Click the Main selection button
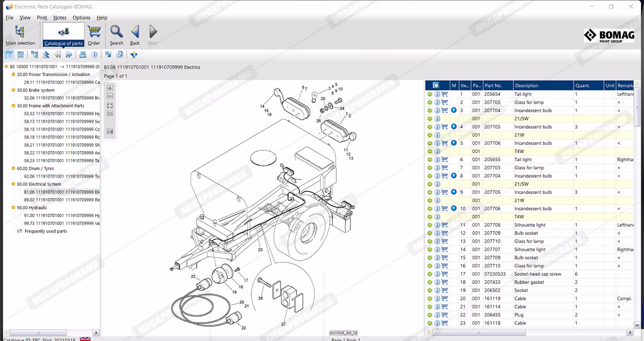Image resolution: width=644 pixels, height=341 pixels. point(20,34)
